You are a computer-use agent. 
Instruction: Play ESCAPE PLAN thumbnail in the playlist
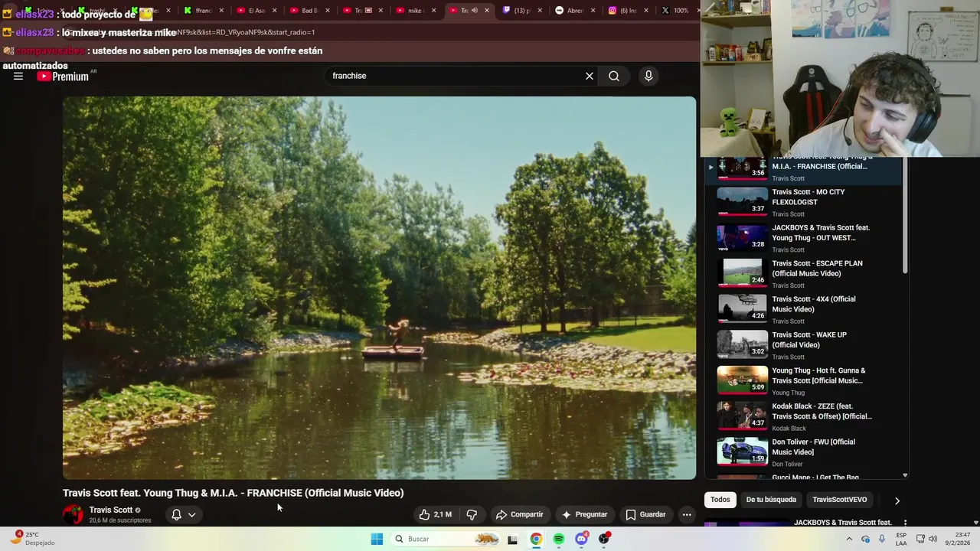pyautogui.click(x=742, y=273)
